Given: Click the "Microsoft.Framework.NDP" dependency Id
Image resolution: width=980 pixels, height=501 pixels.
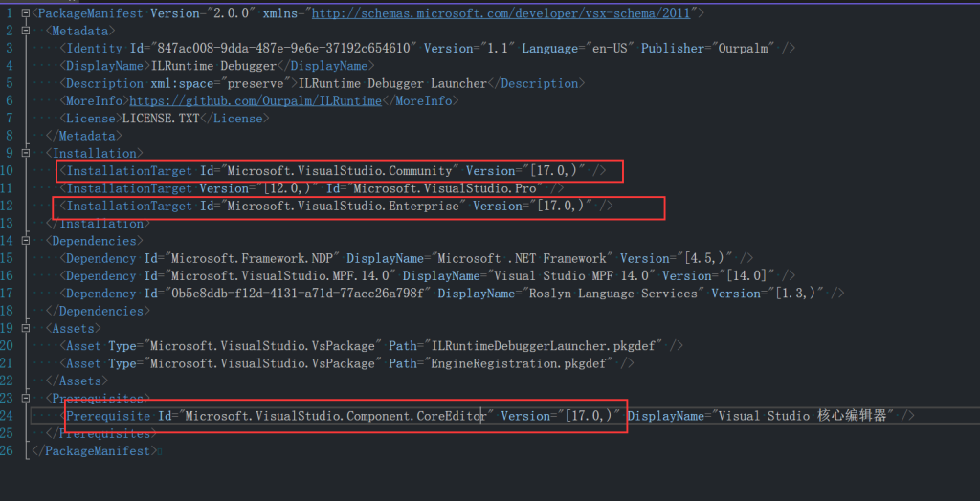Looking at the screenshot, I should click(x=252, y=258).
